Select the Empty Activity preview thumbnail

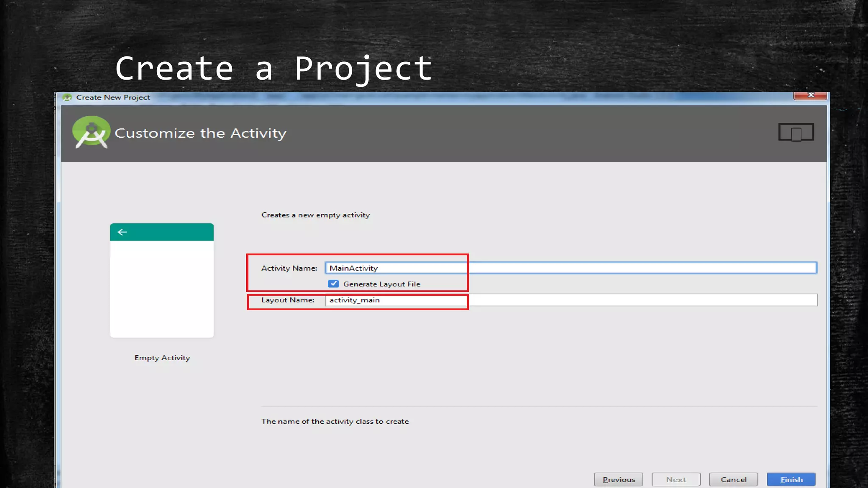(x=162, y=280)
